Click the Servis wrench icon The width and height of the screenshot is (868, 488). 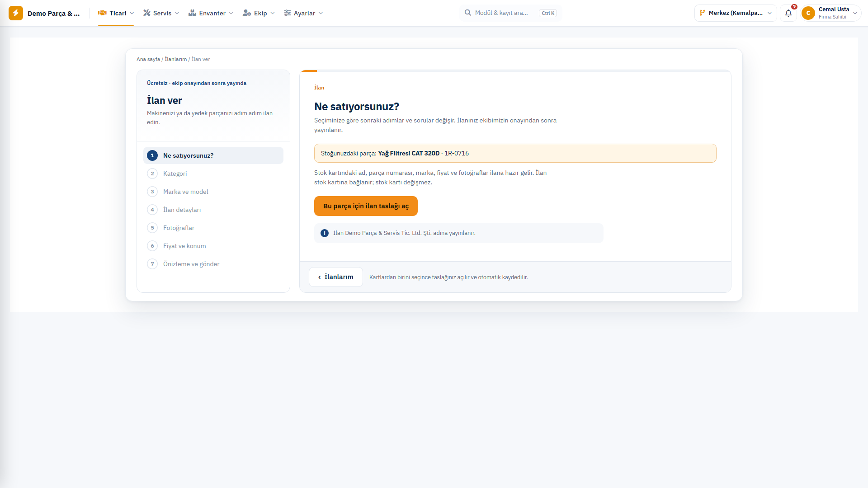(147, 13)
